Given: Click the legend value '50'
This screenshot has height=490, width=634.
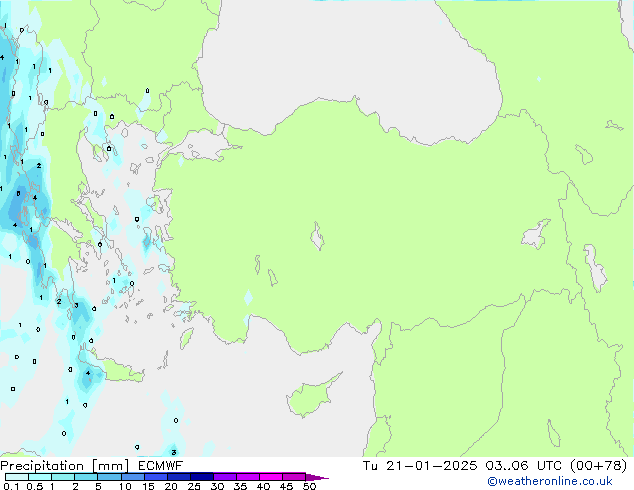Looking at the screenshot, I should pos(309,486).
